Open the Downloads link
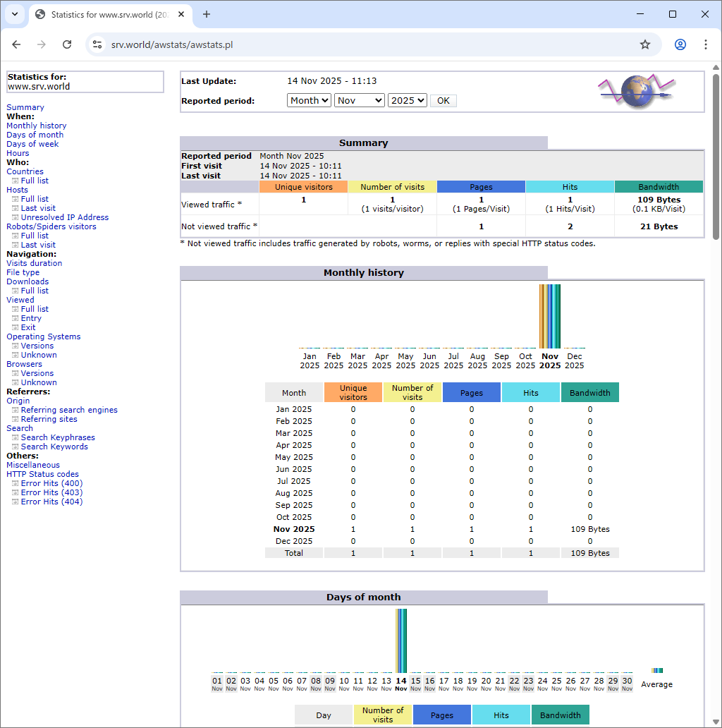 coord(27,282)
